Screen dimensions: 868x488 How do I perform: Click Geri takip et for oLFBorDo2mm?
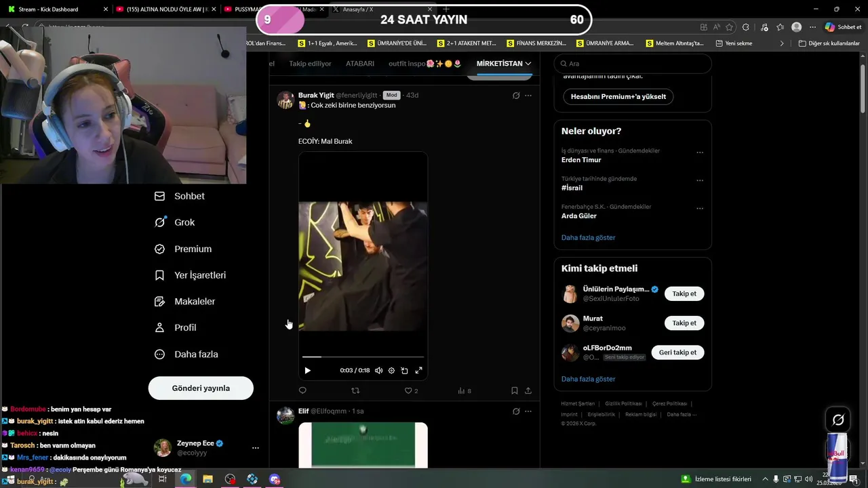pos(677,352)
